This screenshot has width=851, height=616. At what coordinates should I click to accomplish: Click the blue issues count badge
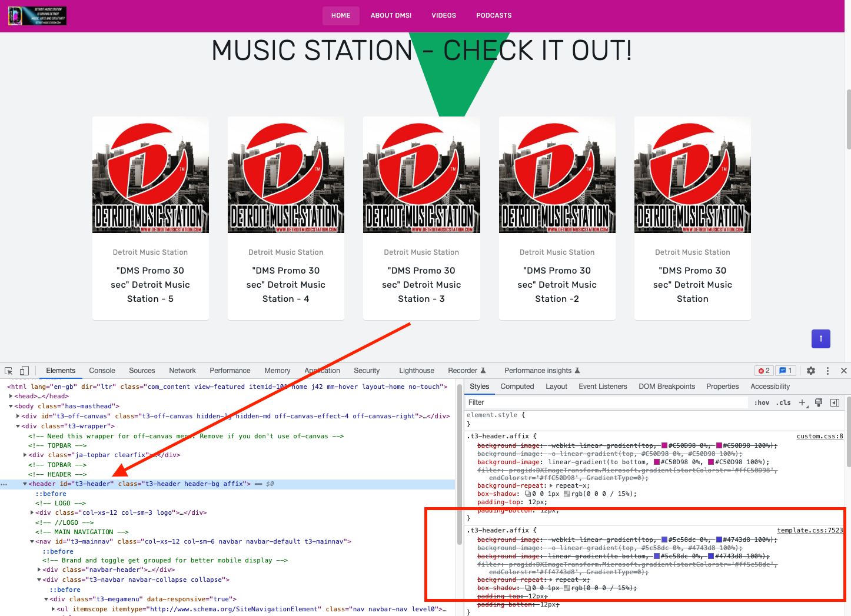point(786,371)
